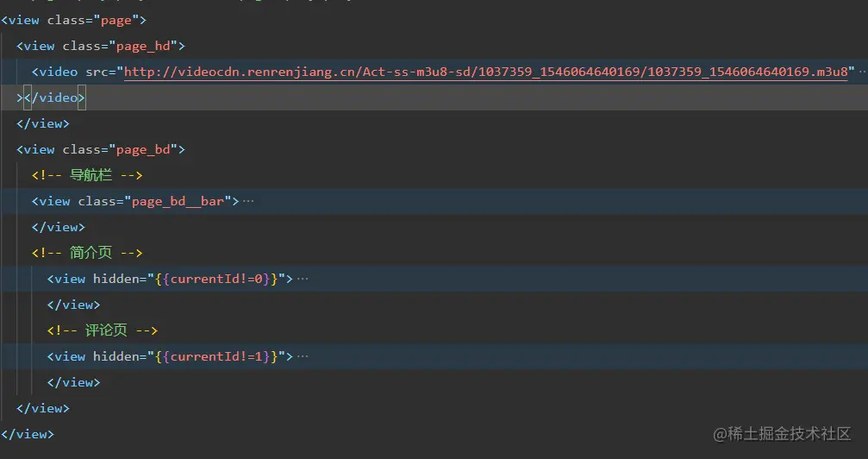Select the "page_hd" class value
The image size is (868, 459).
pyautogui.click(x=143, y=46)
